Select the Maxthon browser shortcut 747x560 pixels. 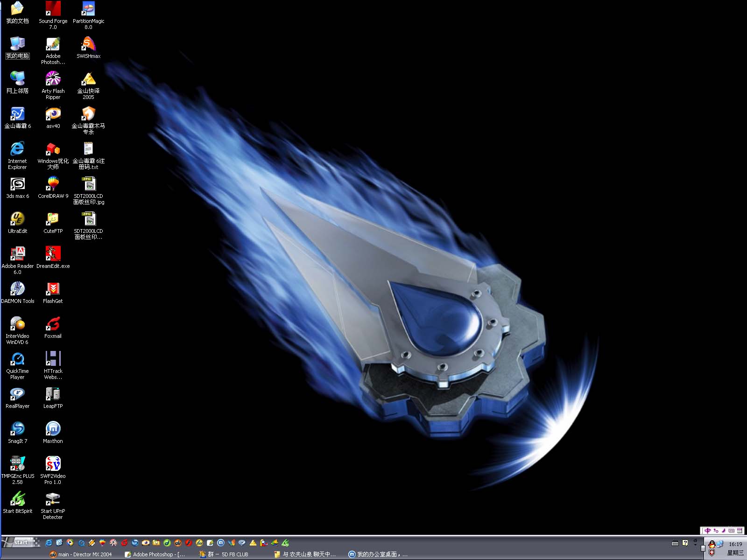(x=53, y=433)
